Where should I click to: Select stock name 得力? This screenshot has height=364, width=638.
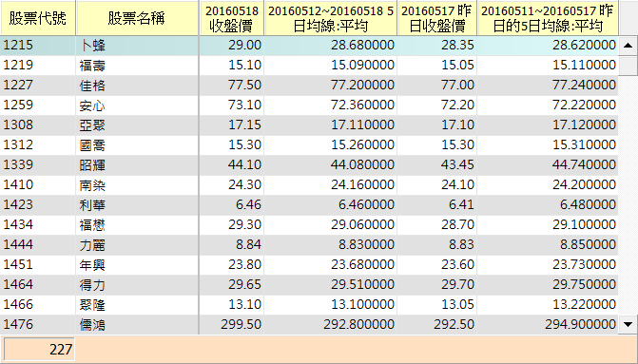pyautogui.click(x=92, y=284)
